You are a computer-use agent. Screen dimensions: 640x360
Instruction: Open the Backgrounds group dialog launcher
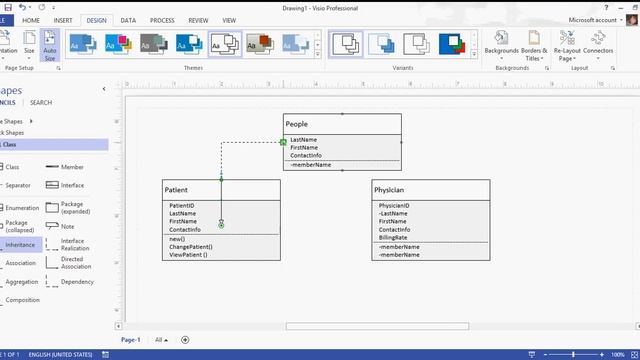click(x=547, y=68)
